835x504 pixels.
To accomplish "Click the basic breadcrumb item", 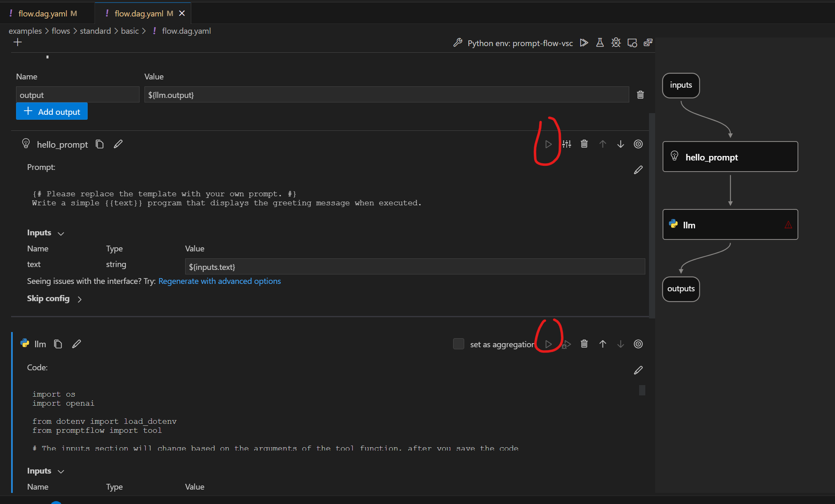I will coord(130,31).
